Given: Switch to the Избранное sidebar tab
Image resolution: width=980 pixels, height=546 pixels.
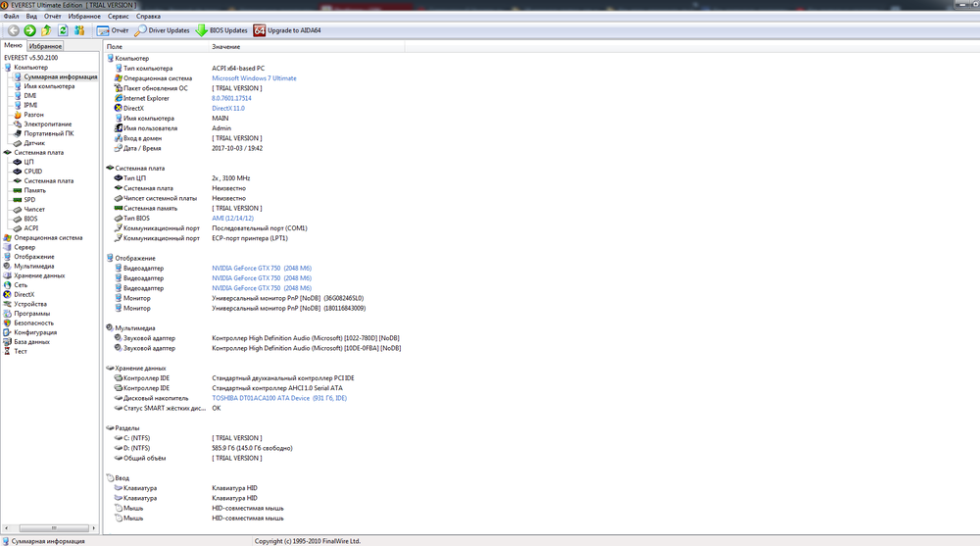Looking at the screenshot, I should tap(45, 46).
